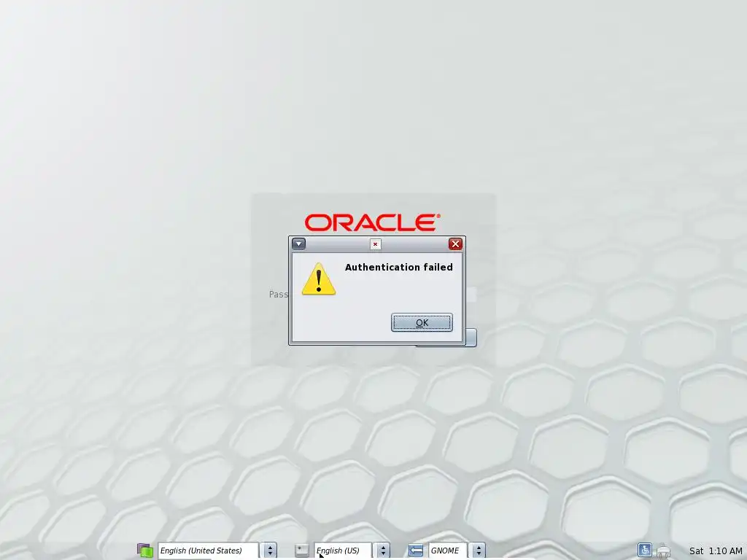Click the Sat 1:10 AM clock
The width and height of the screenshot is (747, 560).
(716, 551)
